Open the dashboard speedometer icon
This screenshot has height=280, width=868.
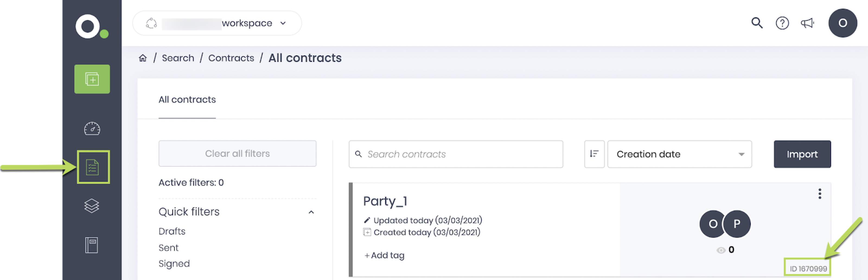[92, 128]
